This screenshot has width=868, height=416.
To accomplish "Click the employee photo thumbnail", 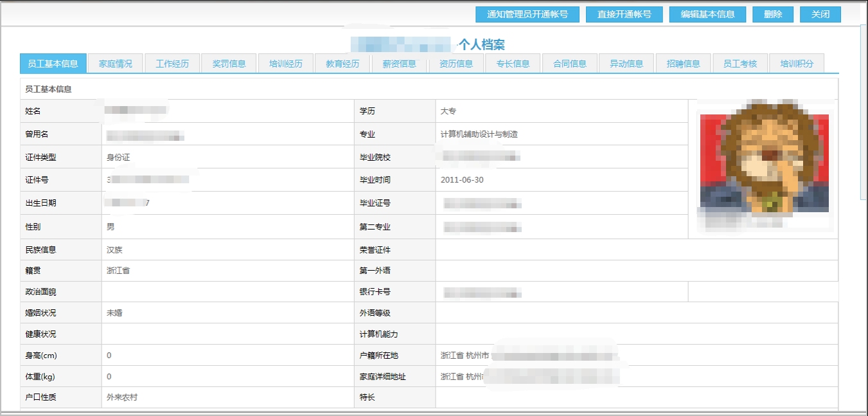I will [x=763, y=165].
